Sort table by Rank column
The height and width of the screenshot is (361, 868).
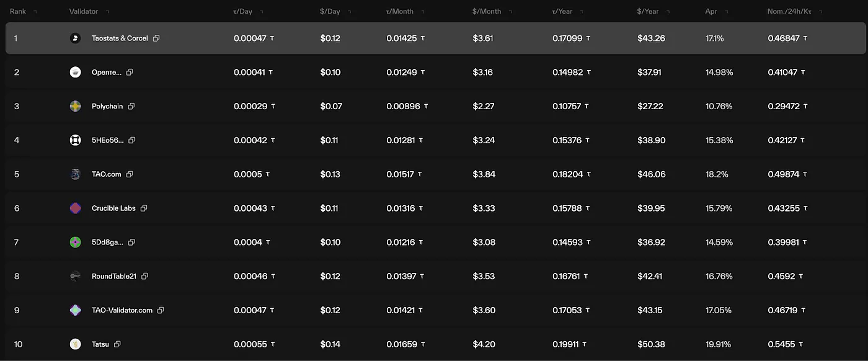(17, 12)
